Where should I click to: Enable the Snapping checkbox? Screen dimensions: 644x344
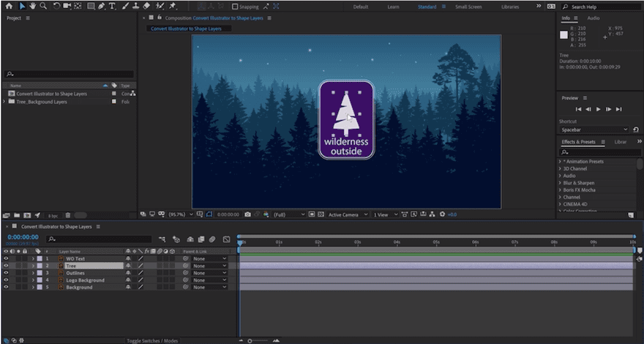(234, 7)
